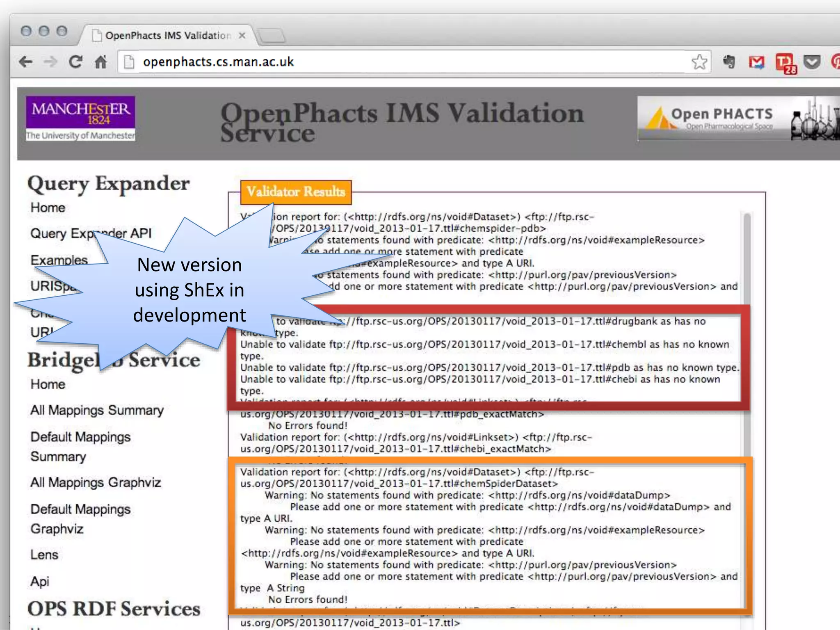The height and width of the screenshot is (630, 840).
Task: Click the macOS zoom window button
Action: (x=62, y=31)
